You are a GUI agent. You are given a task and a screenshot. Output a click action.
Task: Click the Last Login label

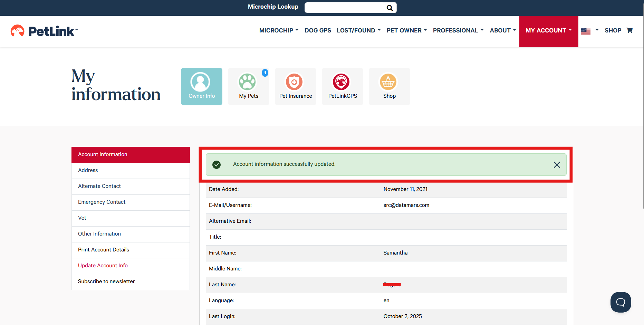222,316
